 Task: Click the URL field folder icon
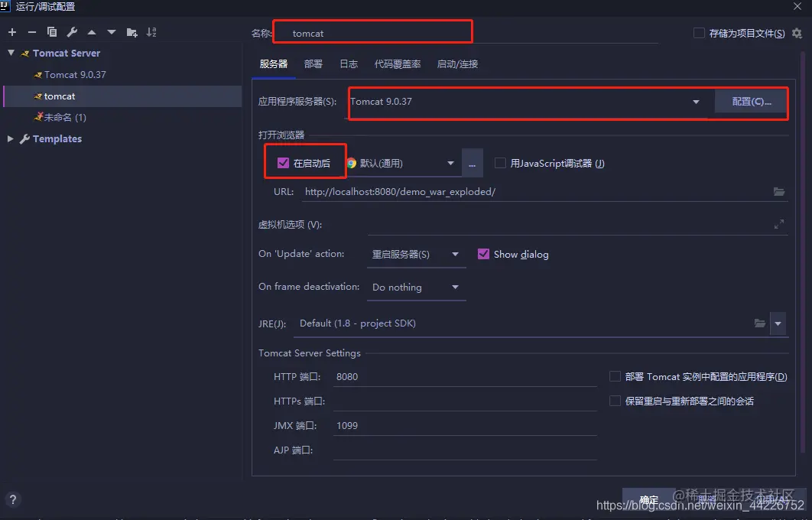[x=779, y=191]
